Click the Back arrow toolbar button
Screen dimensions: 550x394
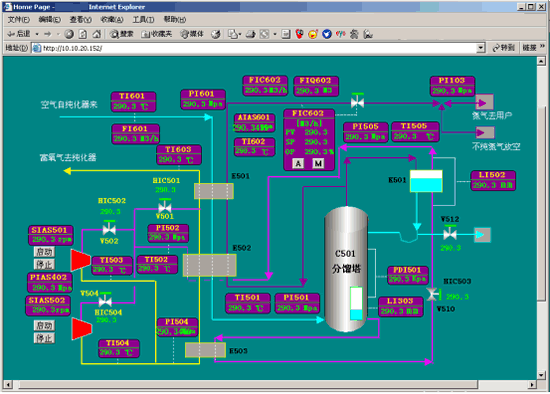19,34
